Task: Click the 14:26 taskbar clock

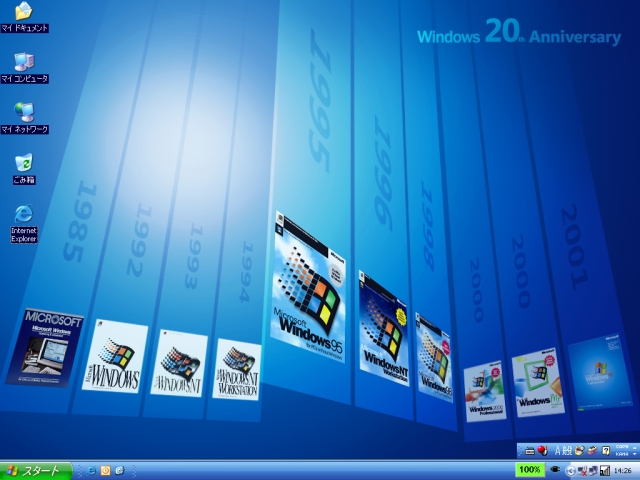Action: (x=623, y=471)
